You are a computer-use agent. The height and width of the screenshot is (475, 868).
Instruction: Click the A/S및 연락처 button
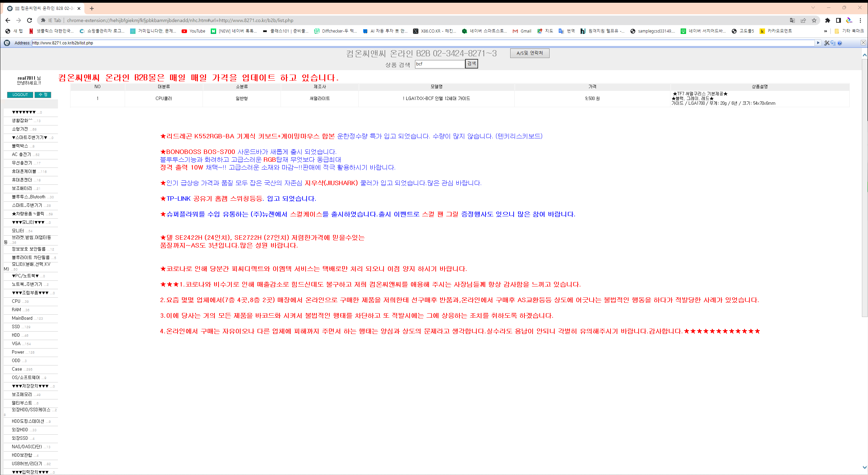pyautogui.click(x=530, y=53)
